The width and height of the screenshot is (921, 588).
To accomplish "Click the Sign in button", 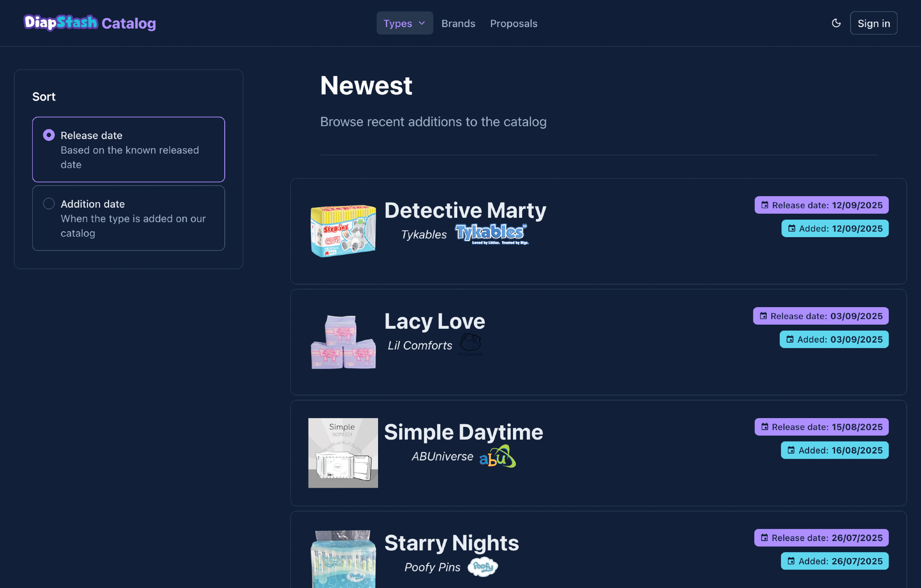I will pyautogui.click(x=873, y=23).
